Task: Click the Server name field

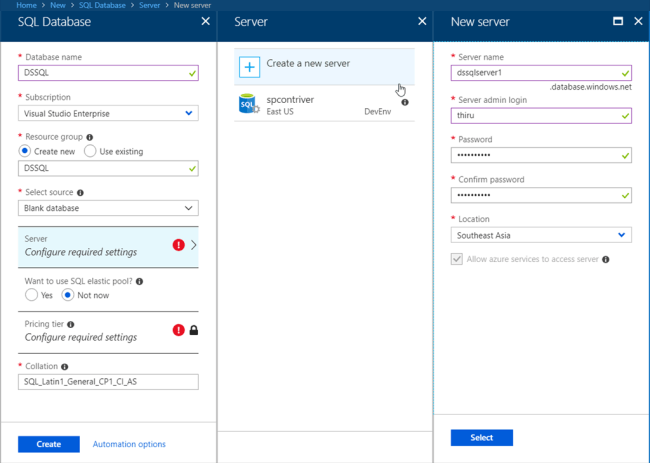Action: (541, 73)
